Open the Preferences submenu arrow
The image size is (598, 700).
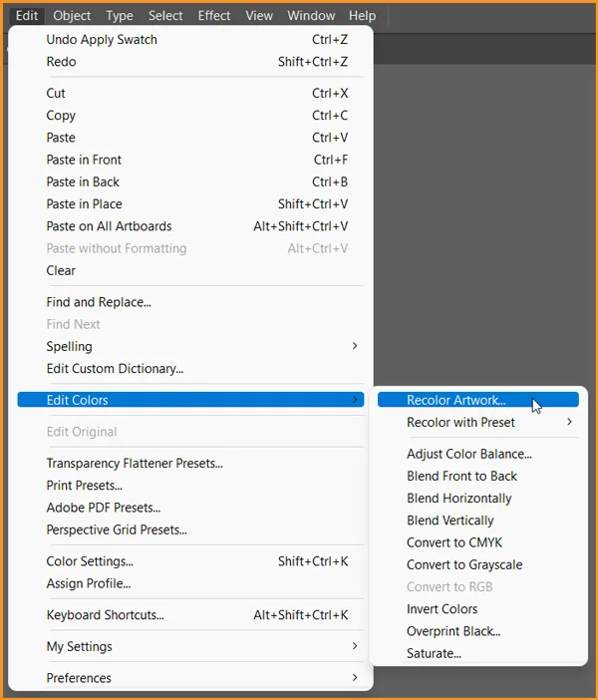pos(354,678)
